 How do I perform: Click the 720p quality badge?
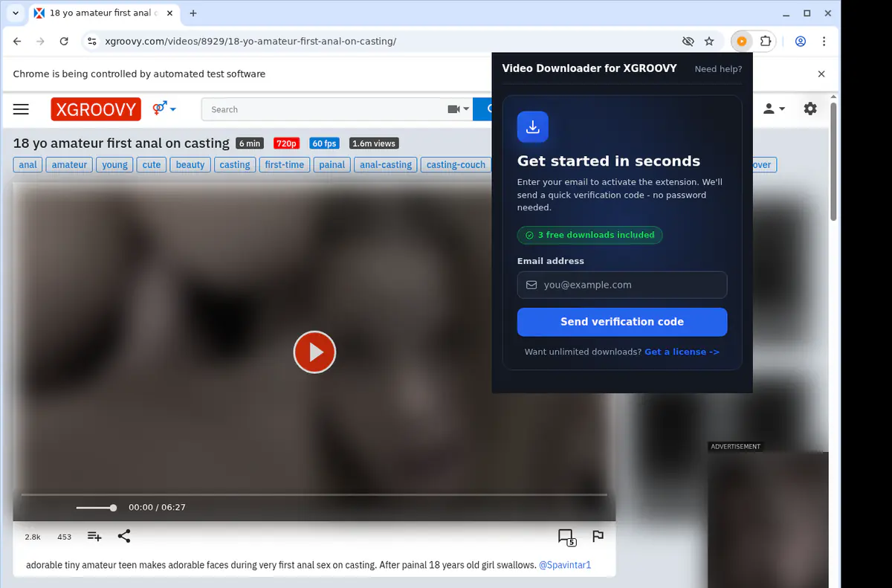pyautogui.click(x=286, y=143)
